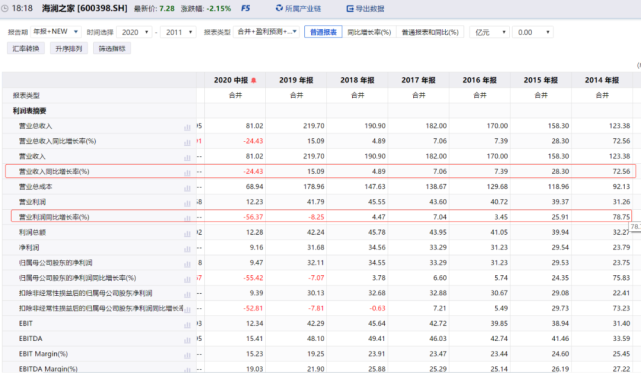Image resolution: width=641 pixels, height=373 pixels.
Task: Click the 2015 年报 column header
Action: (x=541, y=80)
